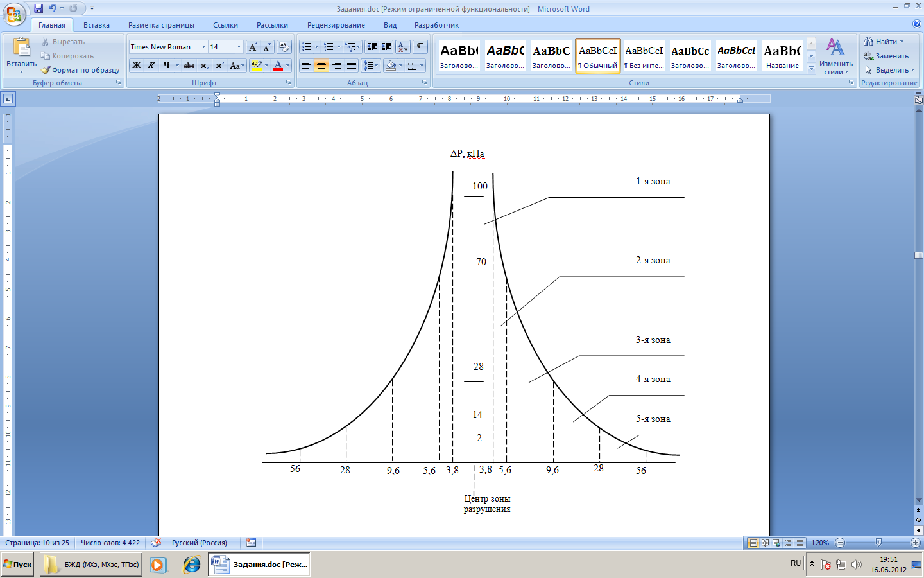Click the Office button
Image resolution: width=924 pixels, height=578 pixels.
point(13,13)
